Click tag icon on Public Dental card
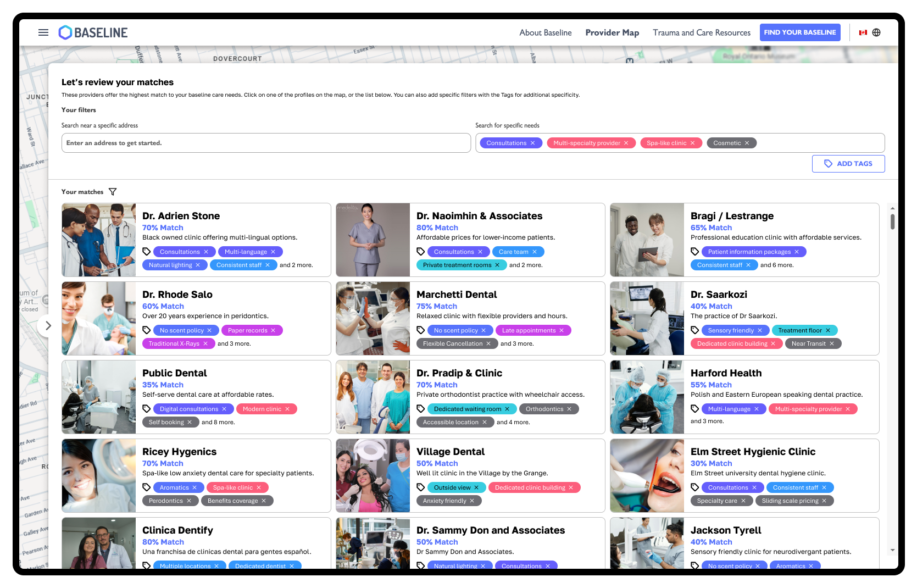Image resolution: width=917 pixels, height=588 pixels. [147, 409]
